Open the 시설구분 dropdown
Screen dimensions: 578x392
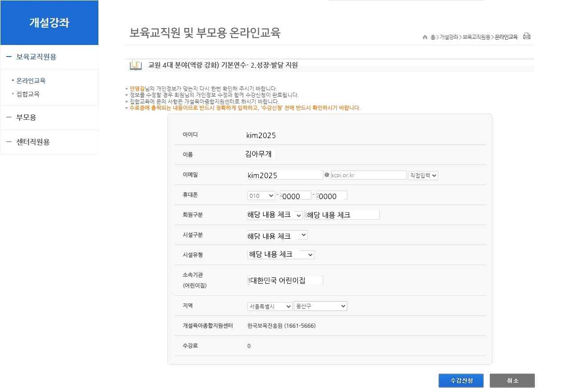[277, 235]
